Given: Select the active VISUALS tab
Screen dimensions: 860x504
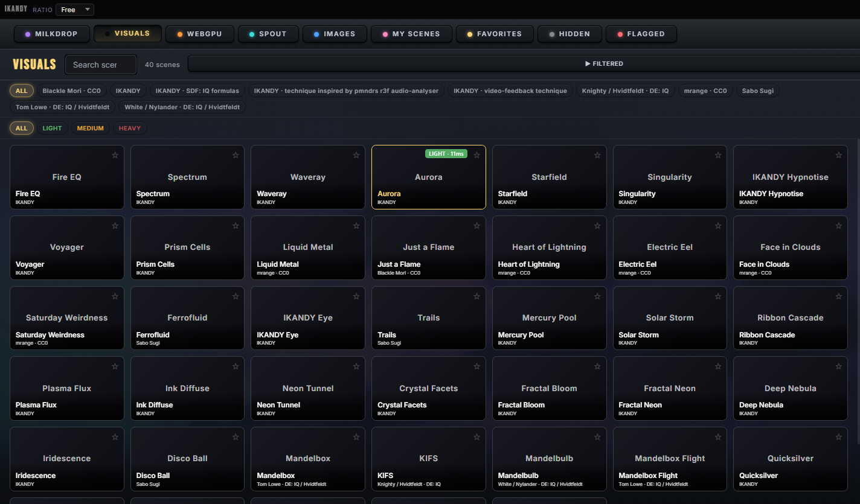Looking at the screenshot, I should pos(127,34).
